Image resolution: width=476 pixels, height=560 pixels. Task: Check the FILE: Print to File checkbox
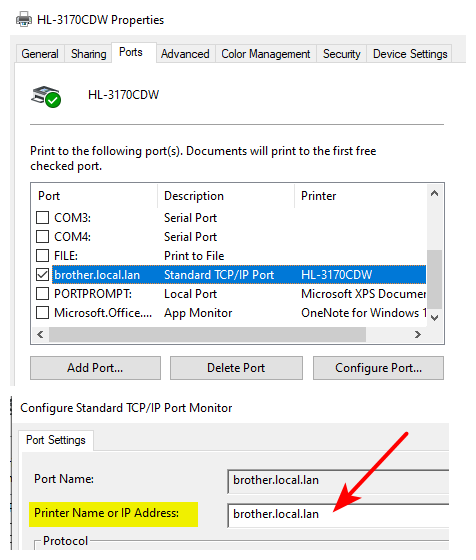click(42, 255)
